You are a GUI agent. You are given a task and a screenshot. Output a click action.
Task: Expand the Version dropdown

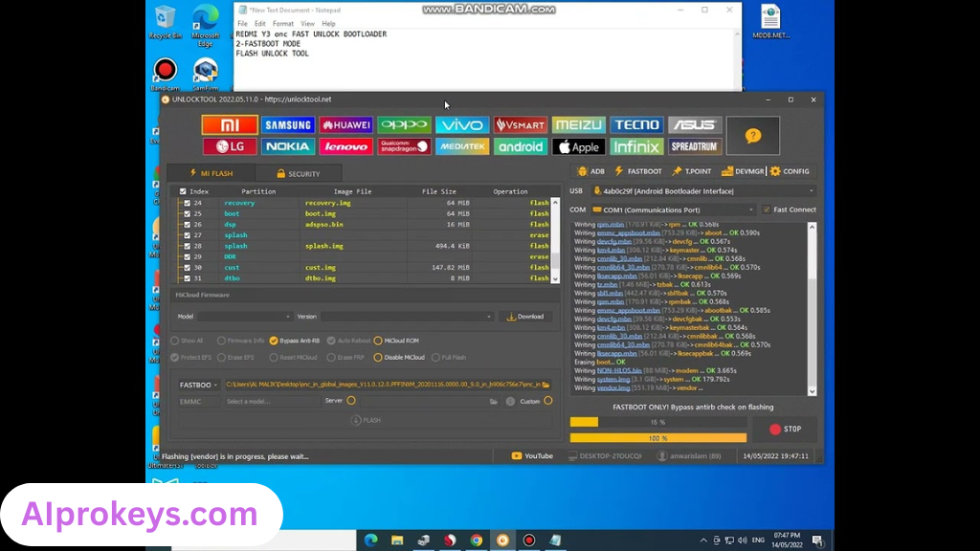pyautogui.click(x=408, y=317)
